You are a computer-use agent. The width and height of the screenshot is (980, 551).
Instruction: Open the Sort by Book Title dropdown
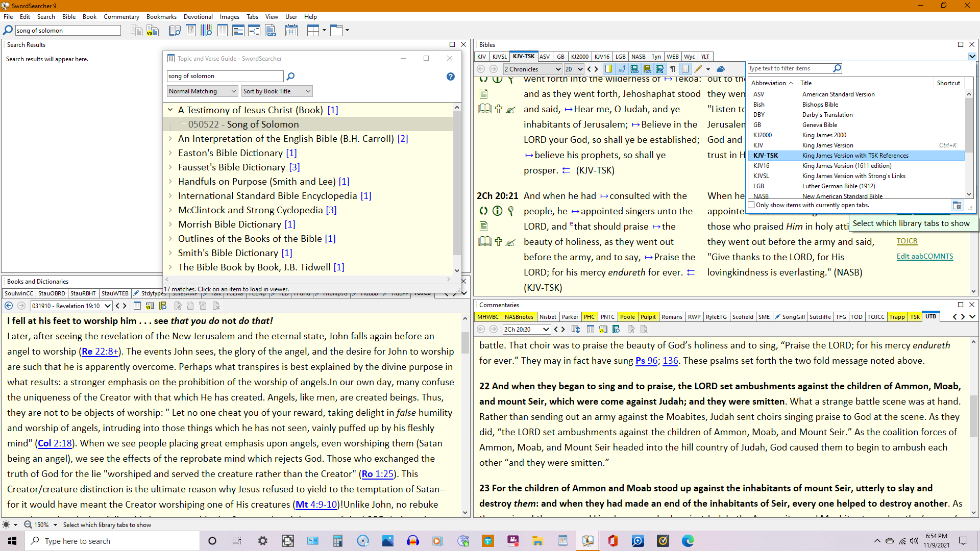pyautogui.click(x=277, y=91)
